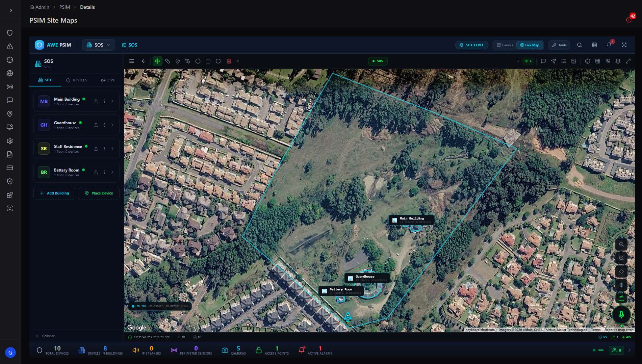Click the back arrow in map toolbar
This screenshot has height=364, width=642.
point(144,61)
